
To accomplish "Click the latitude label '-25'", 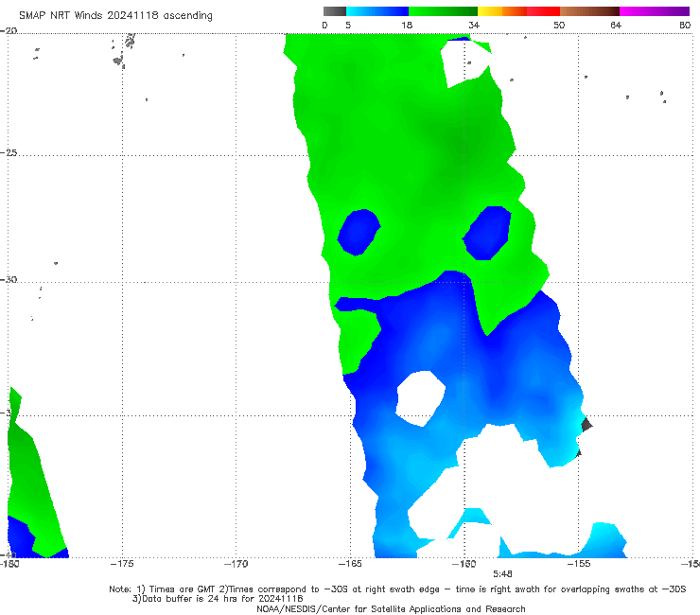I will [x=9, y=152].
